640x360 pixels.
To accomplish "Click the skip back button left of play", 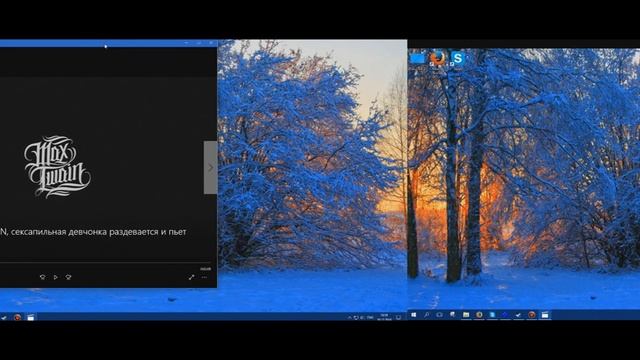I will pyautogui.click(x=42, y=277).
